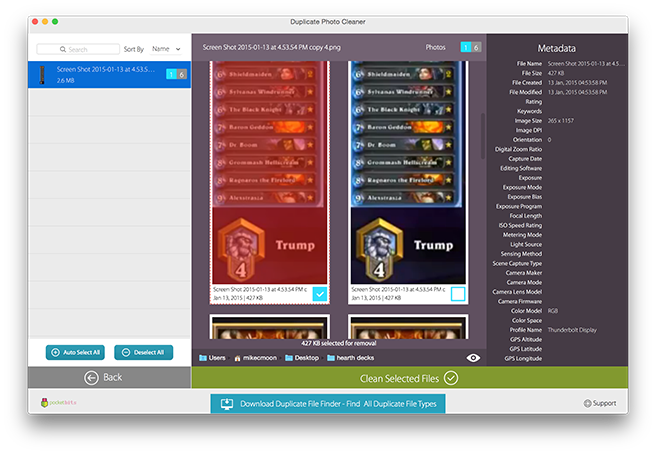Screen dimensions: 656x454
Task: Click the minus icon on Deselect All
Action: click(126, 352)
